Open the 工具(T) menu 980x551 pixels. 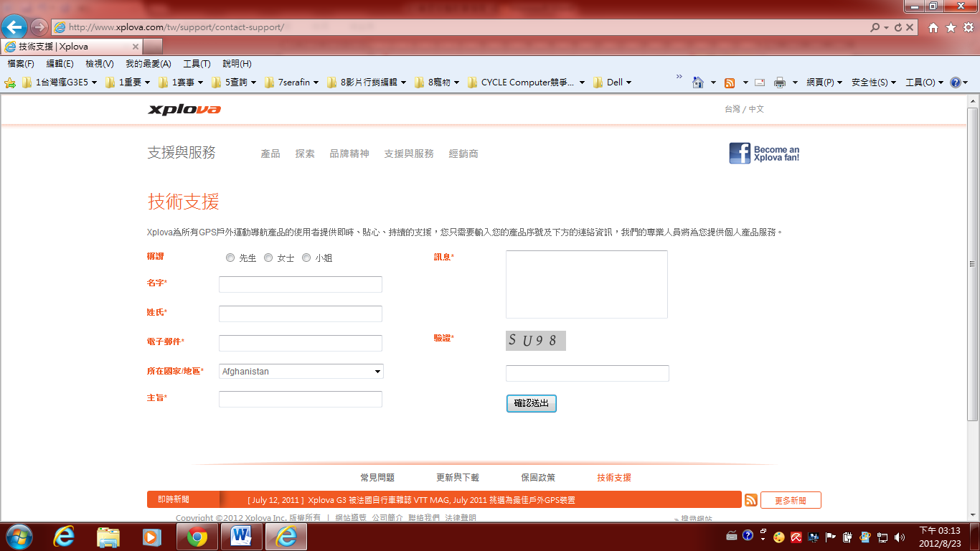197,64
